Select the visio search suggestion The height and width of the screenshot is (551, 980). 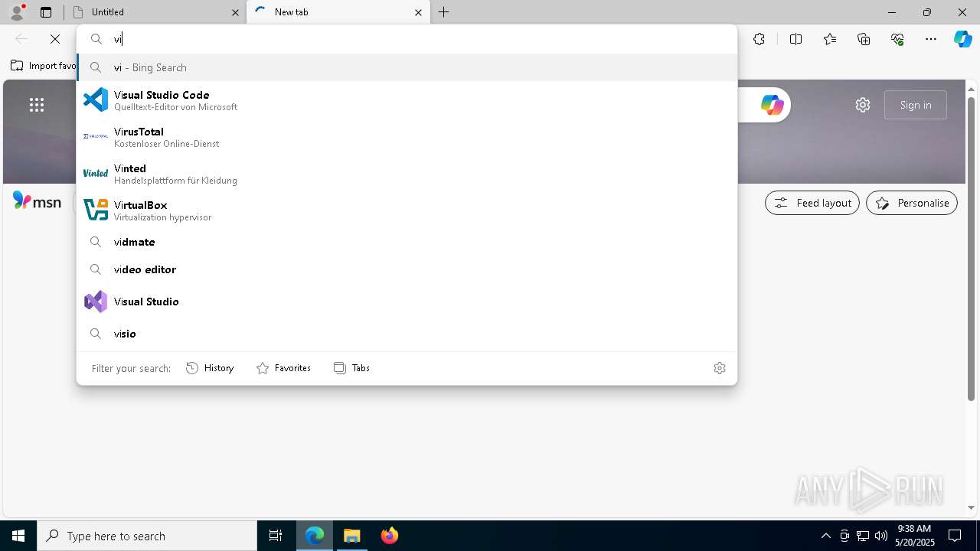[407, 334]
